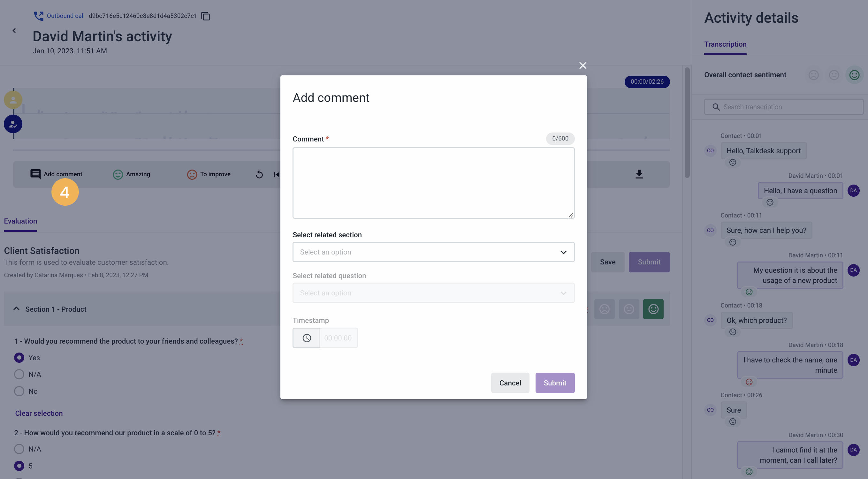Screen dimensions: 868x479
Task: Select N/A for question 1
Action: coord(19,374)
